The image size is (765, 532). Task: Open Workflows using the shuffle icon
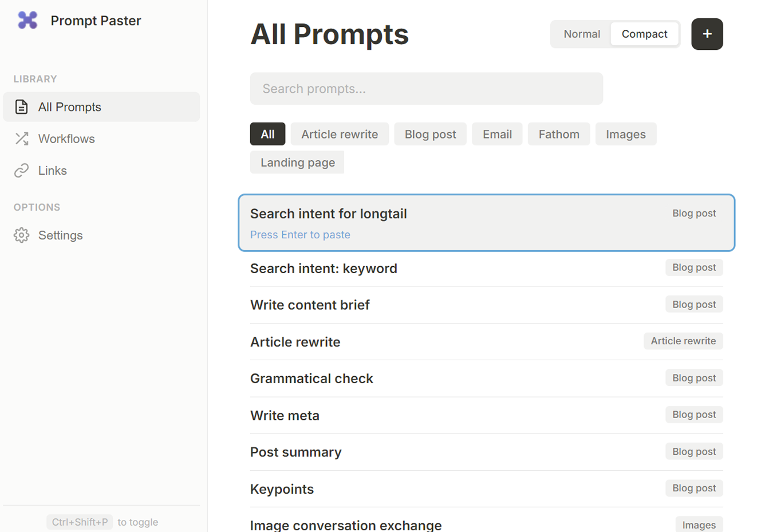pos(21,138)
